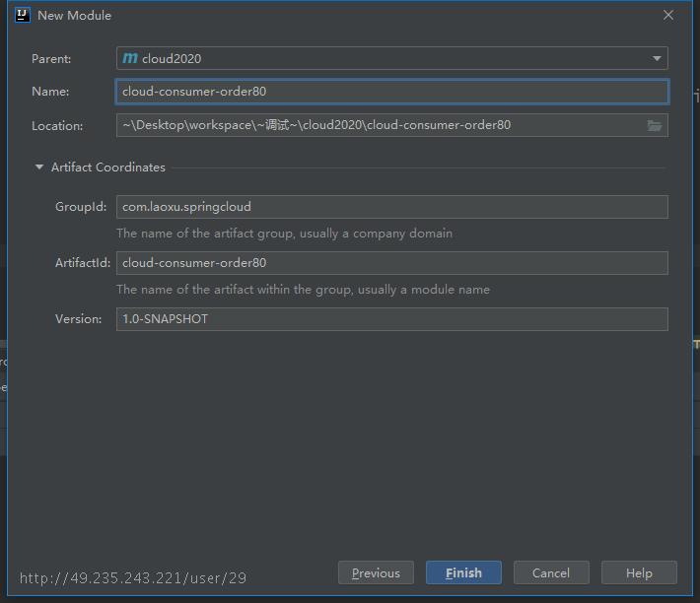Go back with the Previous button
The height and width of the screenshot is (603, 700).
point(376,572)
